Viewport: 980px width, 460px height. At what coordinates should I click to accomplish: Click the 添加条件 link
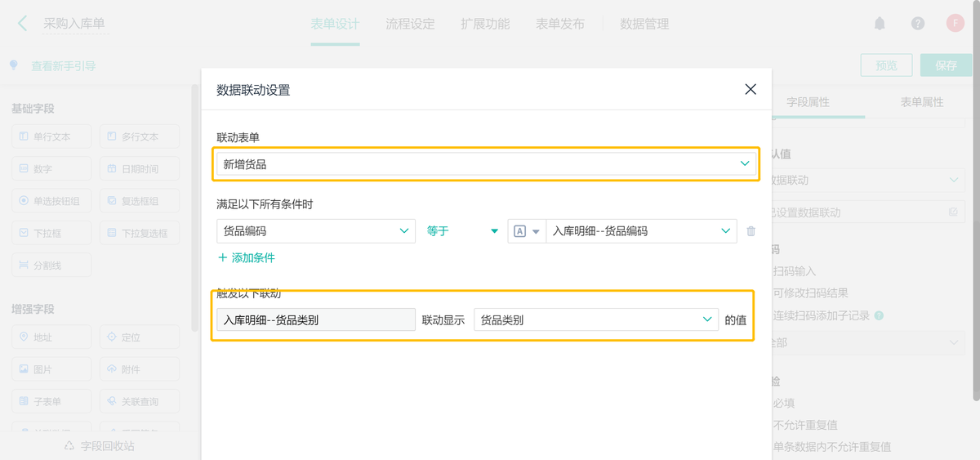tap(247, 258)
